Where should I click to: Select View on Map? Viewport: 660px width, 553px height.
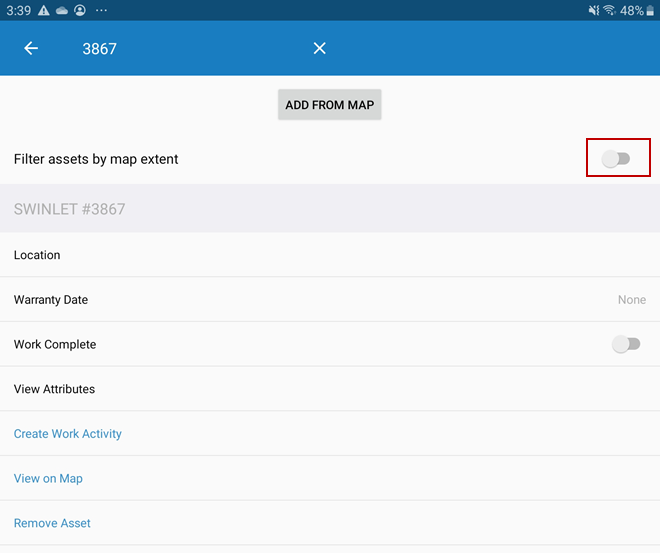pyautogui.click(x=48, y=478)
